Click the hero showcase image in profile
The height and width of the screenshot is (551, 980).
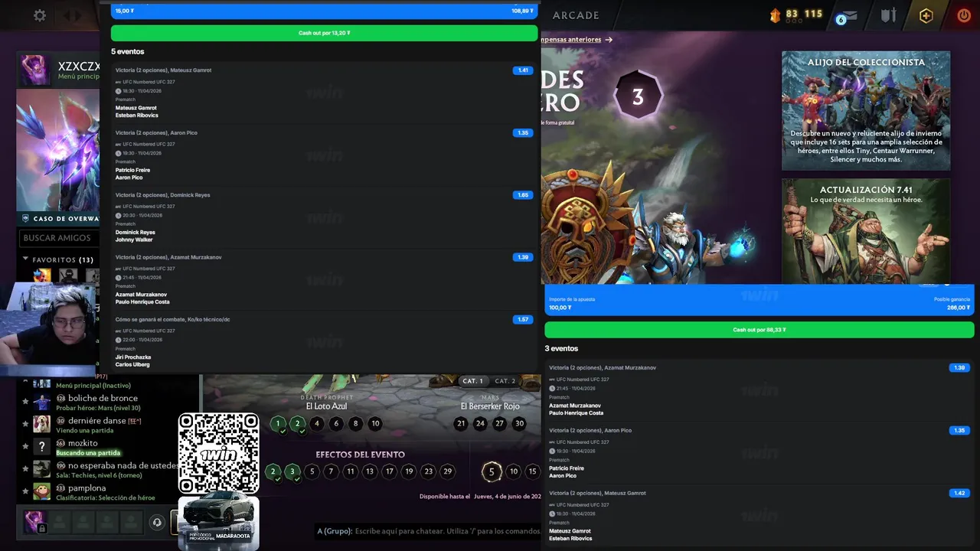(x=58, y=149)
